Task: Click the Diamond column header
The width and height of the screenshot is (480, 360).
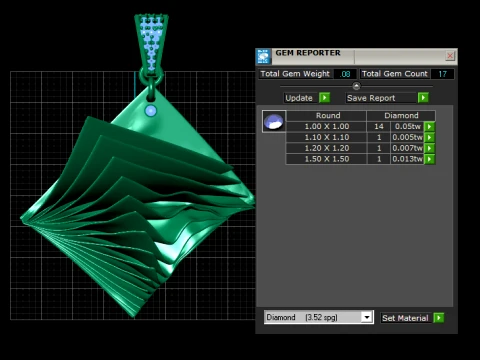Action: (x=401, y=116)
